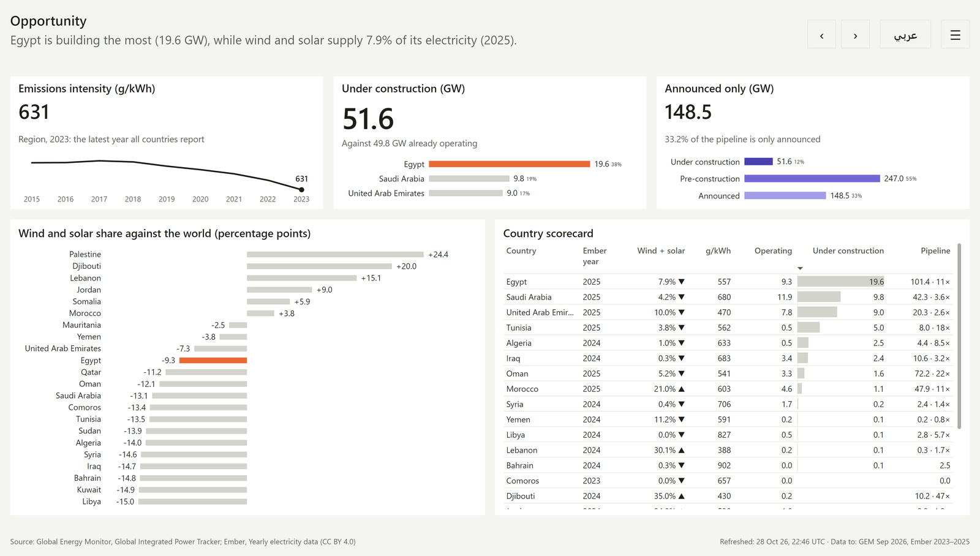The width and height of the screenshot is (980, 556).
Task: Click the 631 emissions intensity value
Action: pos(34,112)
